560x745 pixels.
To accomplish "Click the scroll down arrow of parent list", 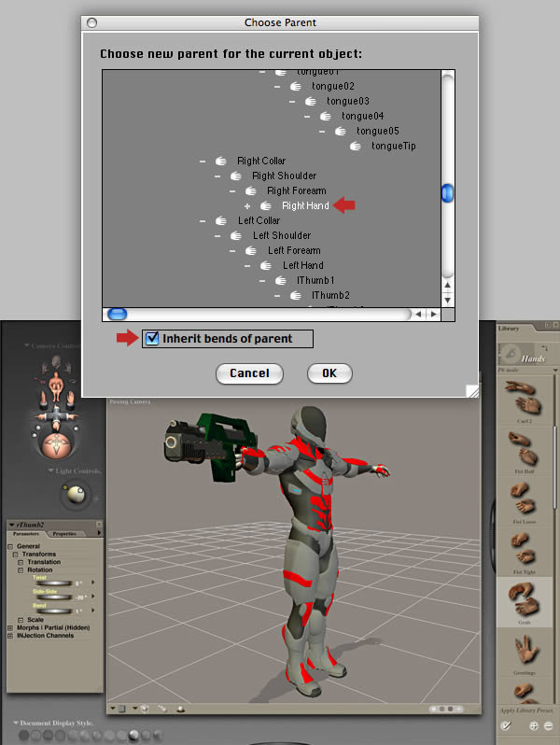I will click(x=447, y=301).
